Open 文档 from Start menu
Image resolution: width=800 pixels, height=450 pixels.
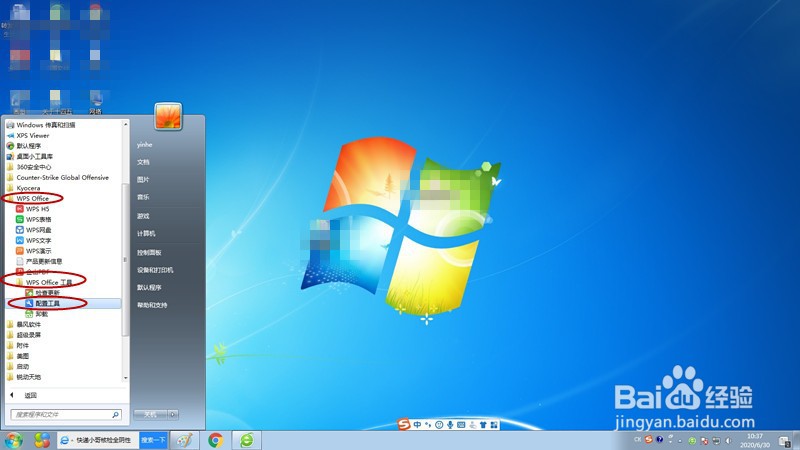point(143,162)
